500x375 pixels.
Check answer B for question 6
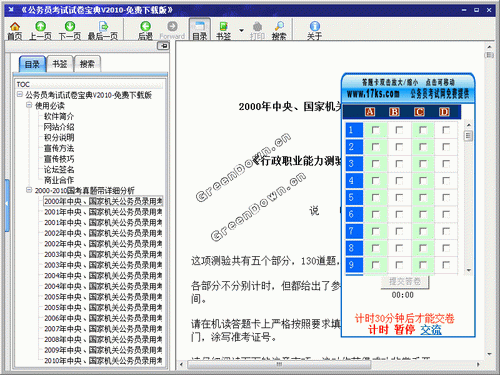(x=399, y=214)
